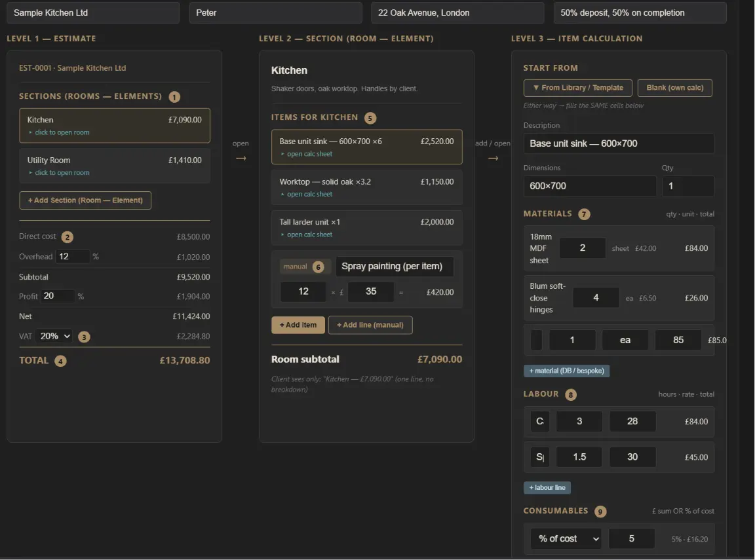Click the Add Item button

[298, 325]
